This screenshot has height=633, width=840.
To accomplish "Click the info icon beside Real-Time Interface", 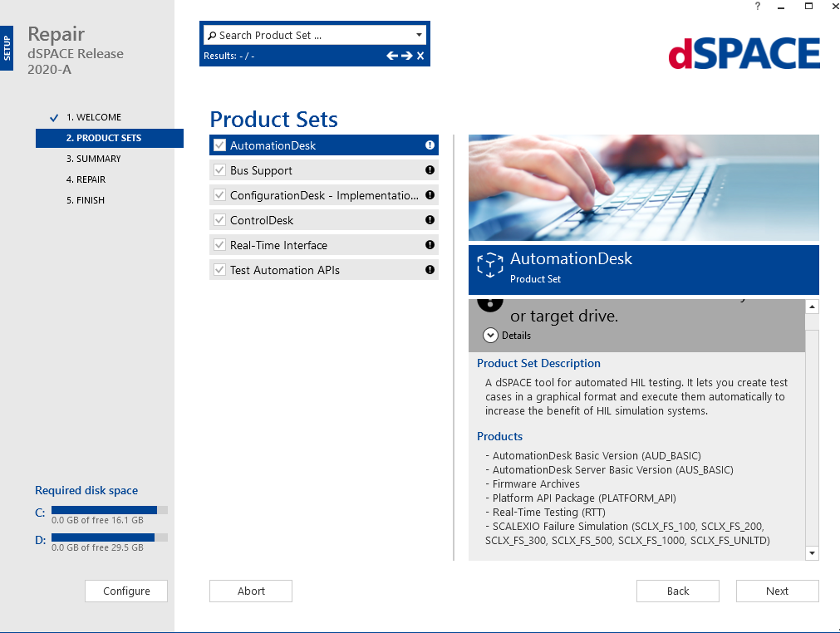I will click(430, 244).
